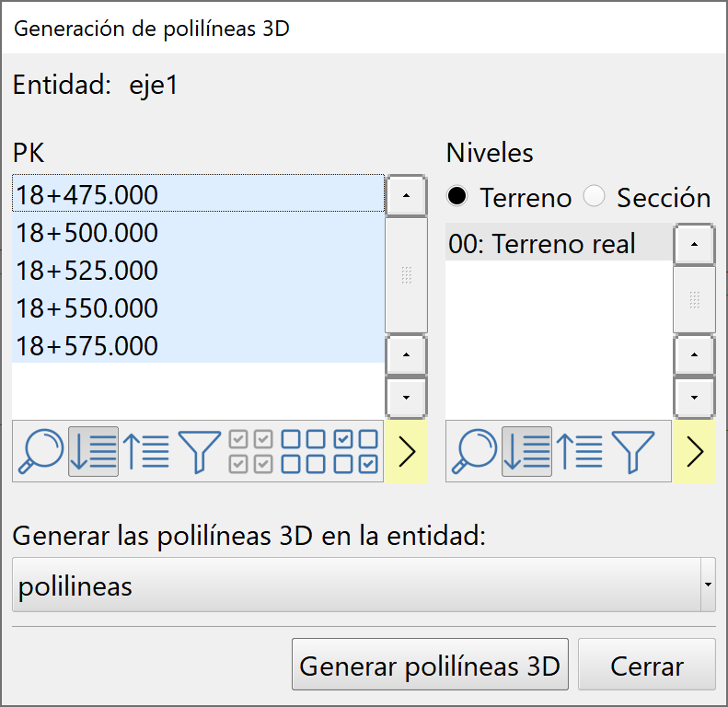Viewport: 728px width, 707px height.
Task: Open search magnifier in PK list toolbar
Action: click(40, 451)
